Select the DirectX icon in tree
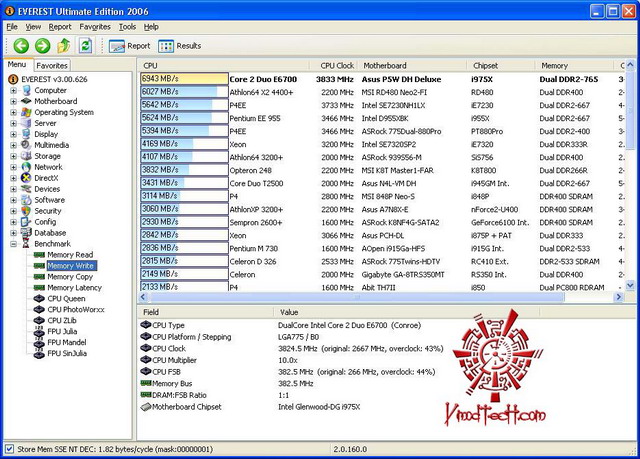 pos(26,178)
